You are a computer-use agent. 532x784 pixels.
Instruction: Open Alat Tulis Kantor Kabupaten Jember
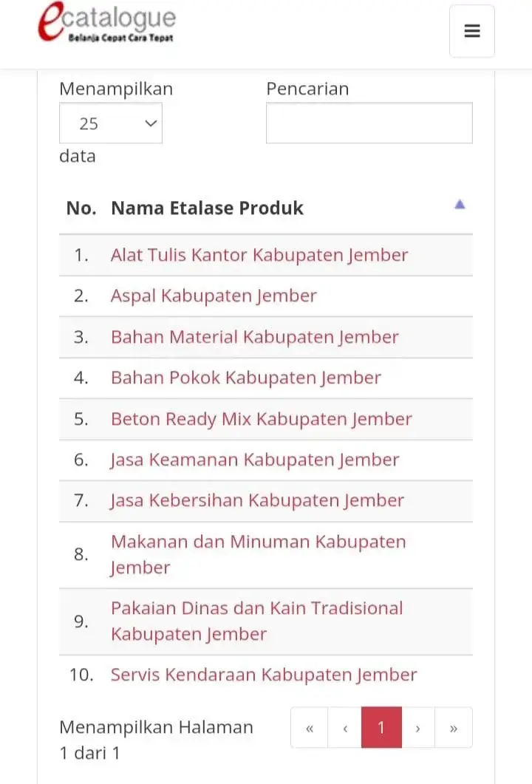(259, 255)
